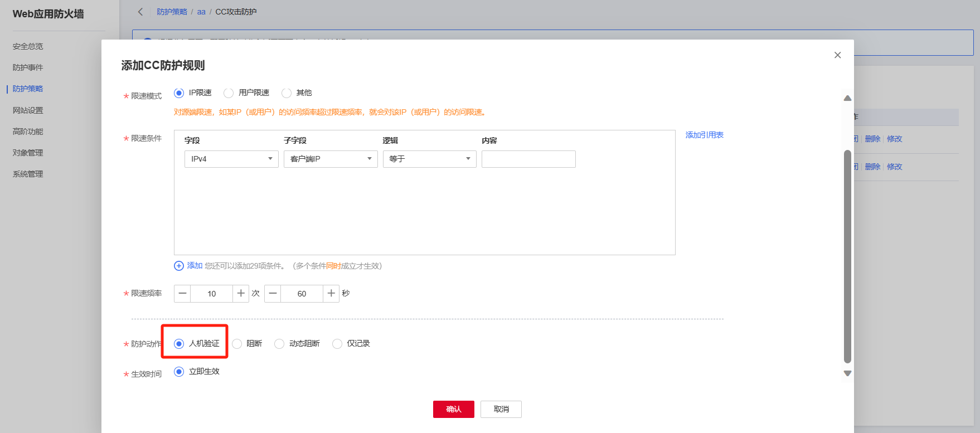
Task: Increase the 60 seconds value
Action: (x=331, y=294)
